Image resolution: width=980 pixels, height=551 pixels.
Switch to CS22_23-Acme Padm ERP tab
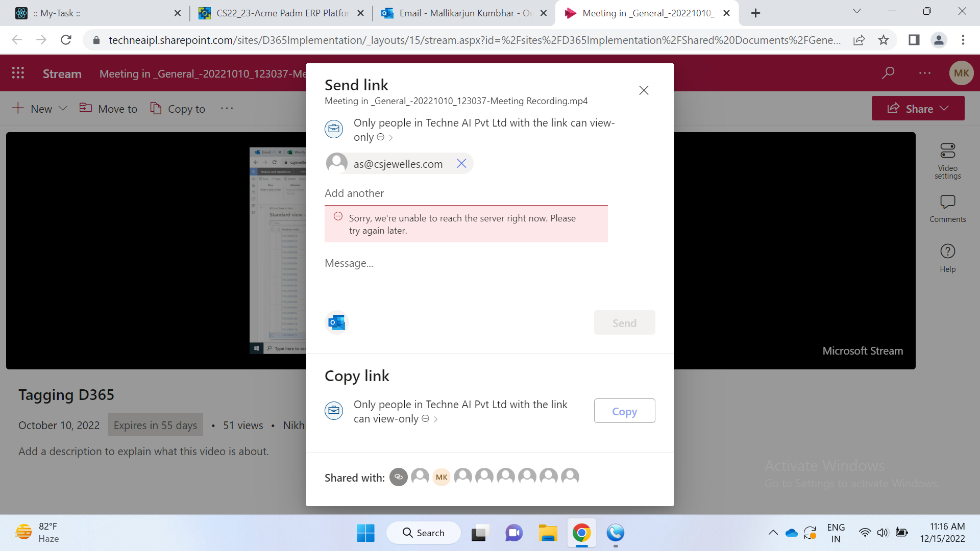[x=281, y=13]
